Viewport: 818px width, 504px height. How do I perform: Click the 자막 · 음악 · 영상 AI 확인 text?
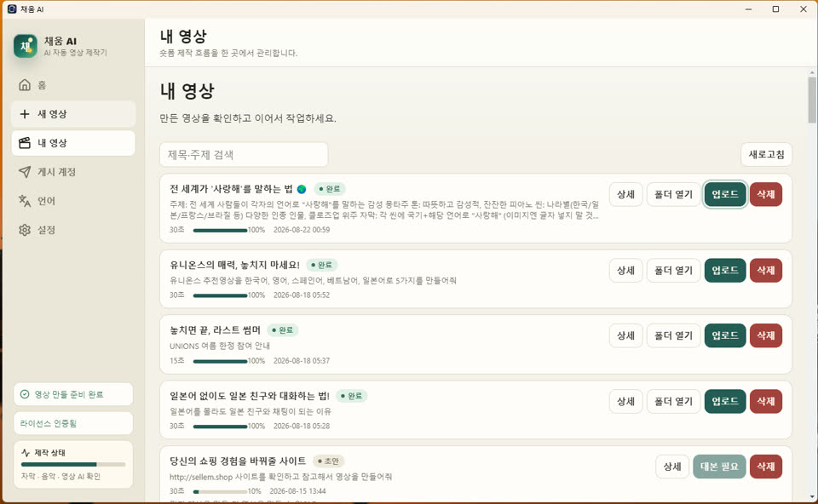(60, 477)
